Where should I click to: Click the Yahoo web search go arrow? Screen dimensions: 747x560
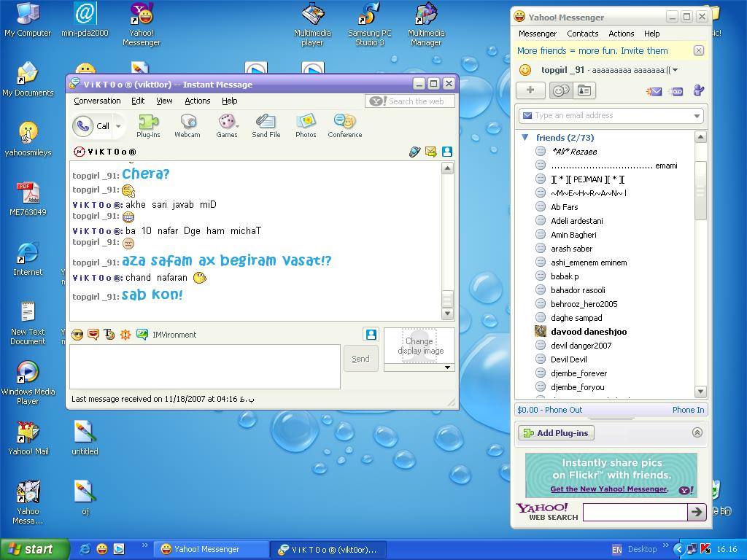point(697,512)
